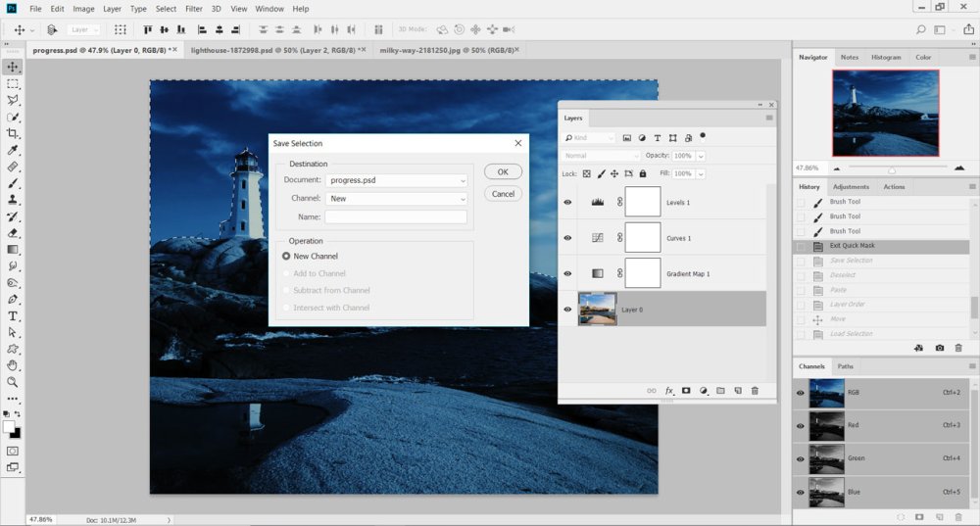Click the Navigator zoom slider
The image size is (980, 526).
click(x=892, y=168)
